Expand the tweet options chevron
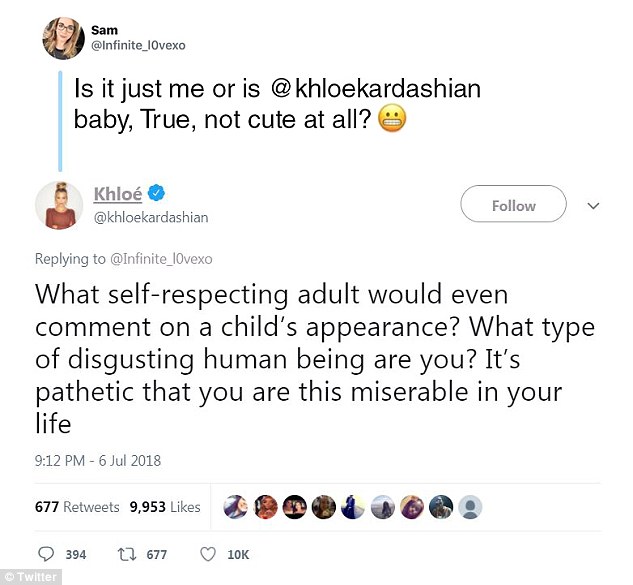633x585 pixels. coord(593,206)
